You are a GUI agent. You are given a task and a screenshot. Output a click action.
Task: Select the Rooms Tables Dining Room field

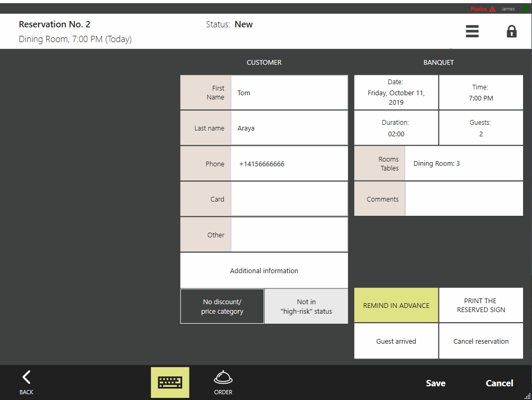464,164
